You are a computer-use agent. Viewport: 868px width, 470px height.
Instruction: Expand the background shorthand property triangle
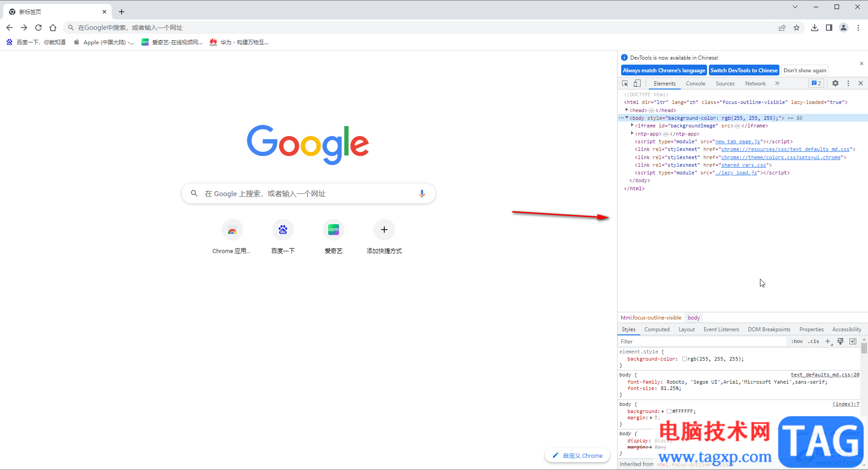coord(663,411)
